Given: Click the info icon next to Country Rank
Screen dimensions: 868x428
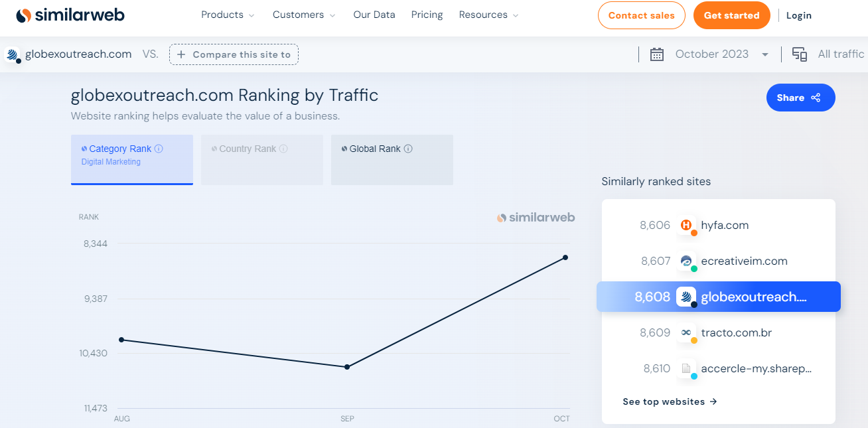Looking at the screenshot, I should 283,149.
